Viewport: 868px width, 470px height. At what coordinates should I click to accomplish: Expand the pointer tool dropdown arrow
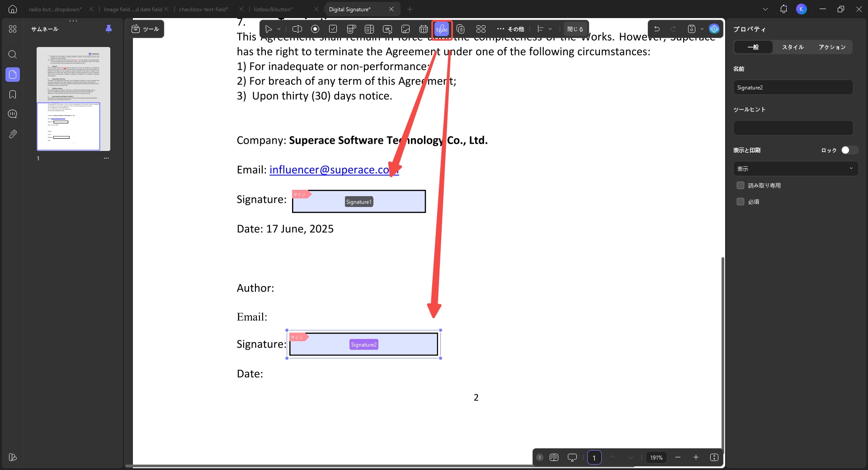(x=279, y=29)
